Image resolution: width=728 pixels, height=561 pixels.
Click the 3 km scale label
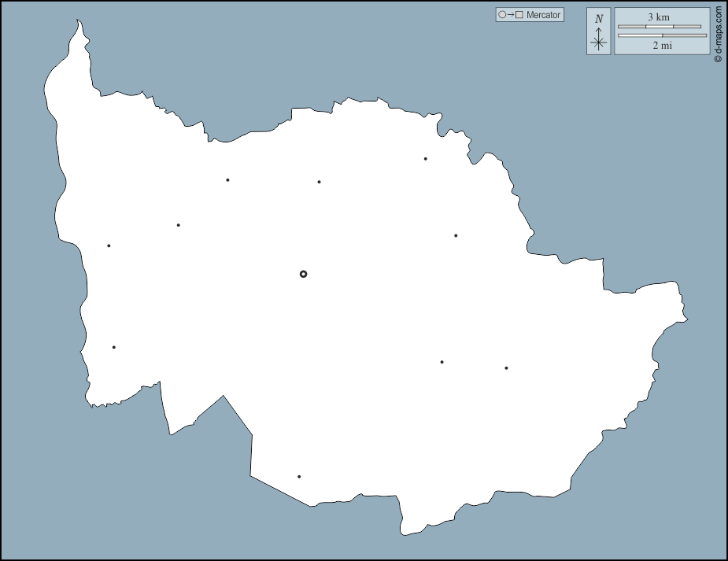[659, 17]
